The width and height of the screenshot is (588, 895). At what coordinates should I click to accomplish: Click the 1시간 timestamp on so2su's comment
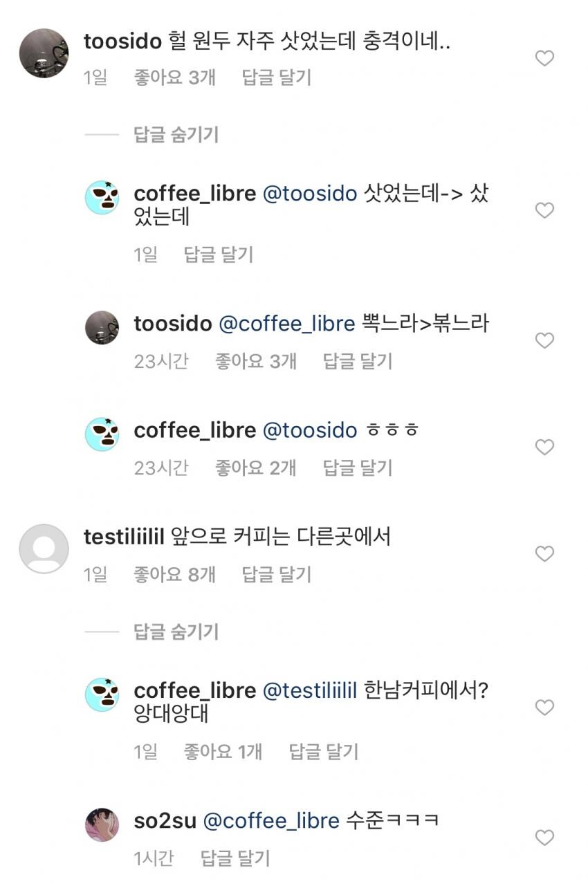coord(155,860)
